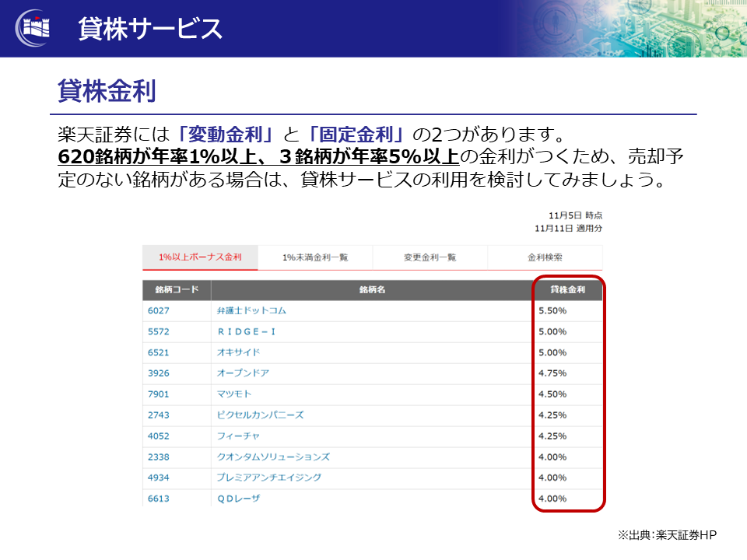Click the 4.50% rate for マツモト
Image resolution: width=747 pixels, height=560 pixels.
(552, 394)
